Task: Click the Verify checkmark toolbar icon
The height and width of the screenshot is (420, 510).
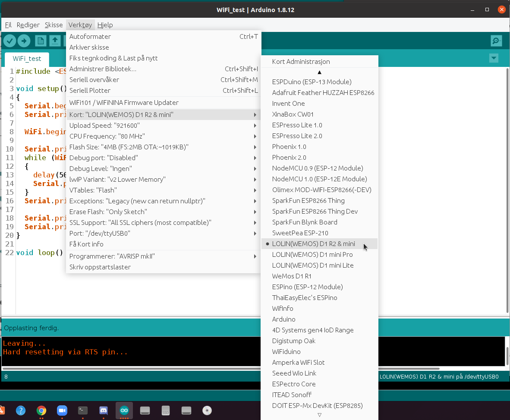Action: click(x=10, y=41)
